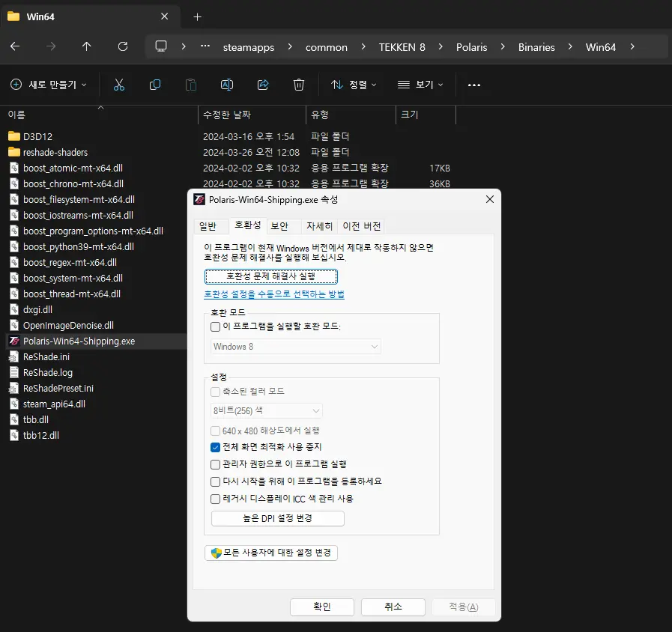Open the Windows 8 compatibility dropdown

pos(296,347)
